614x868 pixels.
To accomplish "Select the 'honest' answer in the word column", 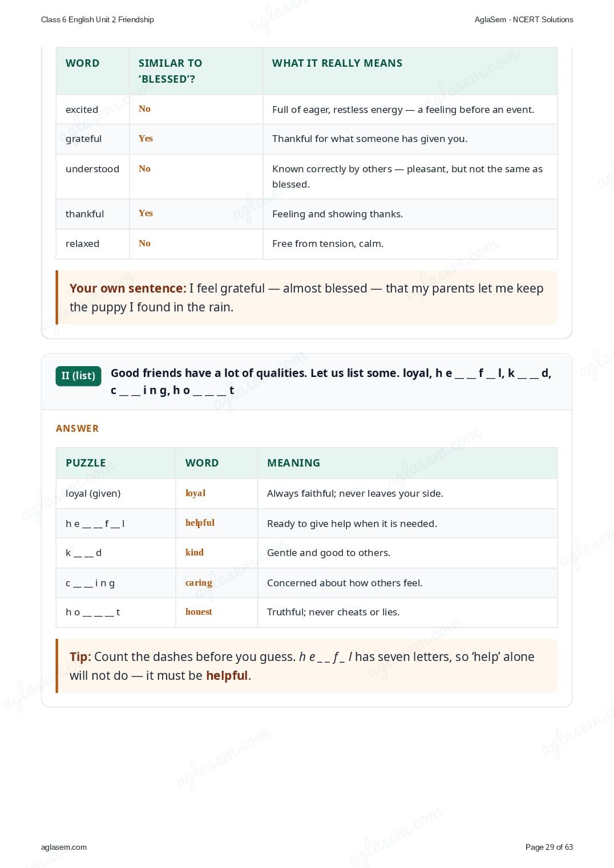I will 199,612.
